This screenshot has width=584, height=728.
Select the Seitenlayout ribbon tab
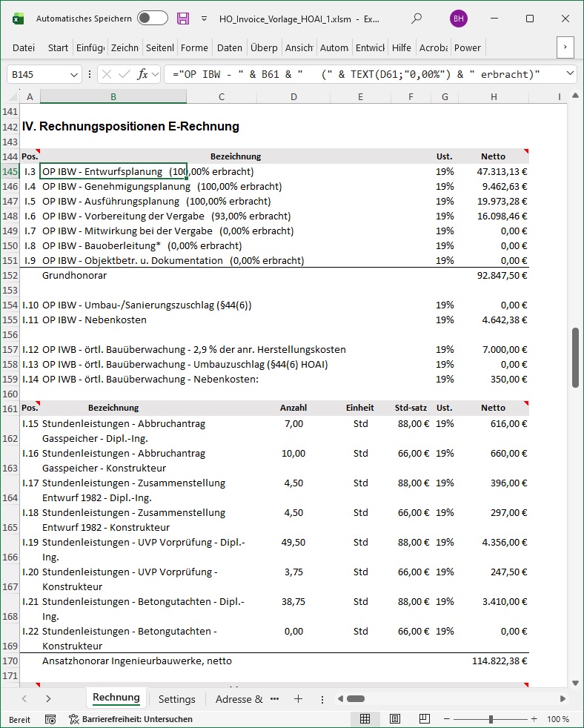[159, 48]
